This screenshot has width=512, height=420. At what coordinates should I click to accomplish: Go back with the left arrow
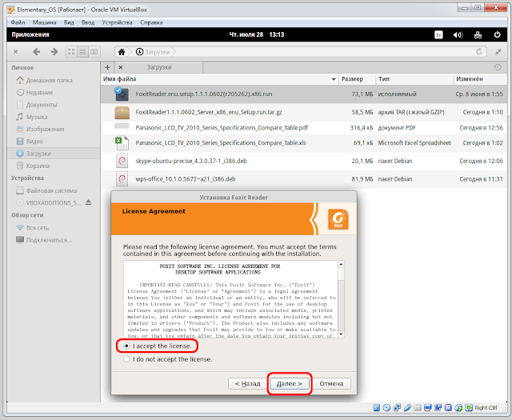point(36,52)
